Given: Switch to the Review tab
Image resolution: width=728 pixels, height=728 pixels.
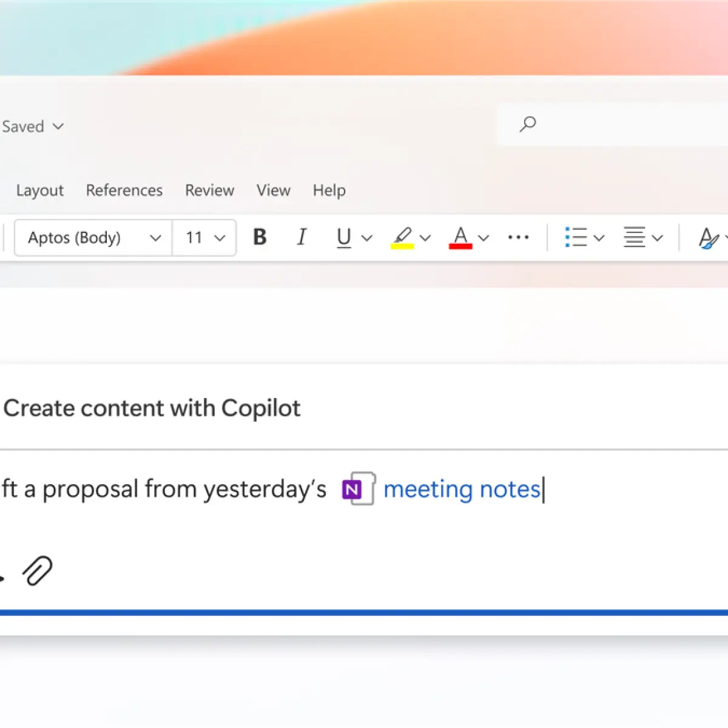Looking at the screenshot, I should click(209, 190).
